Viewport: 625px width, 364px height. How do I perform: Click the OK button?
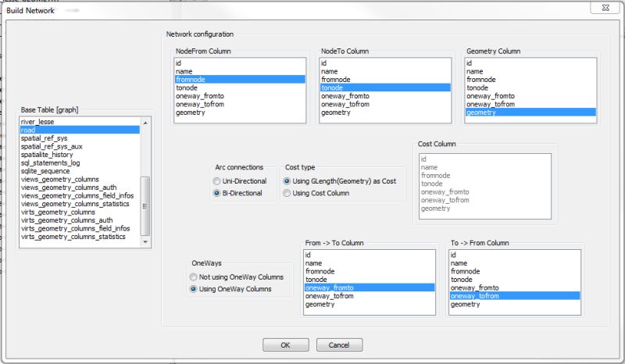pos(285,345)
